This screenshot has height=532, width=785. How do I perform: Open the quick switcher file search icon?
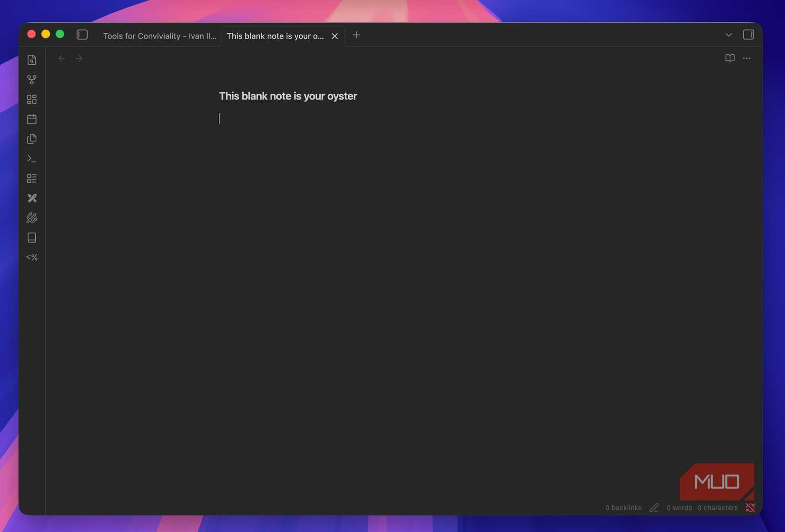[x=32, y=60]
